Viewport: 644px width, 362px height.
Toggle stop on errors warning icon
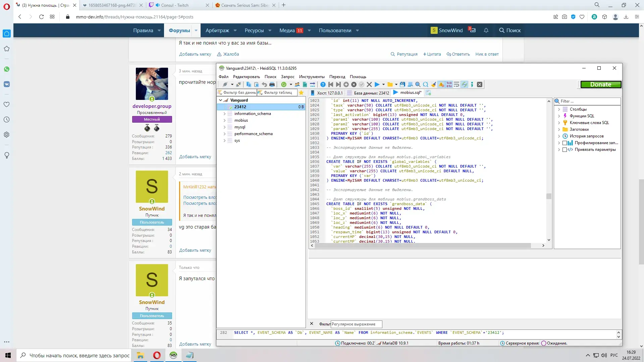[x=441, y=84]
